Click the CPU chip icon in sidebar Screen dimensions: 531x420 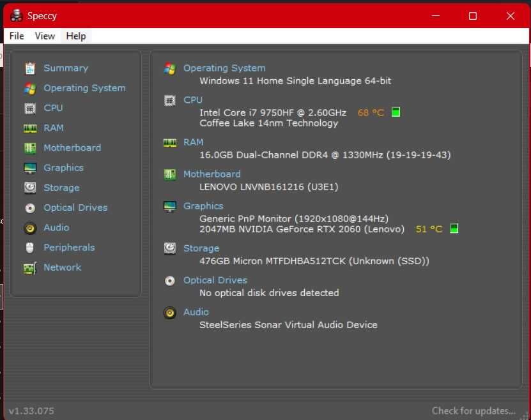coord(30,109)
